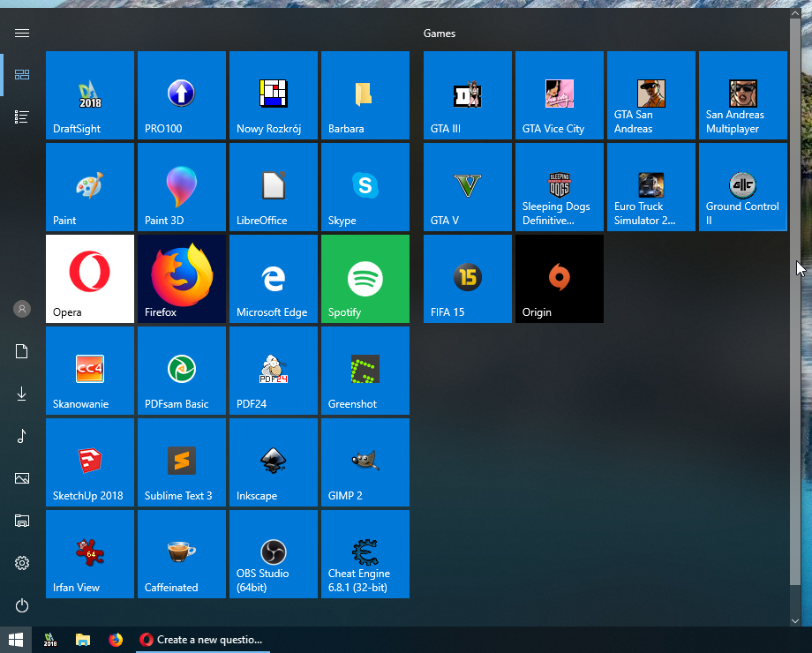This screenshot has width=812, height=653.
Task: Open Documents folder from Start sidebar
Action: tap(22, 351)
